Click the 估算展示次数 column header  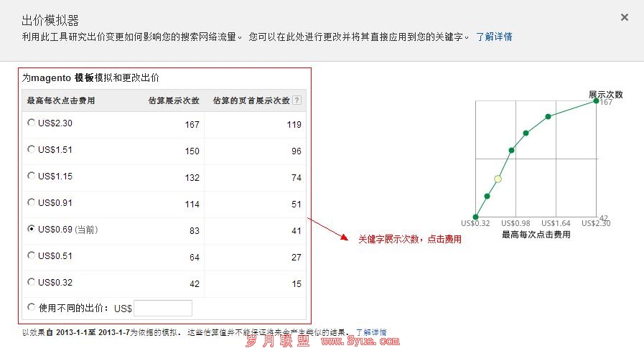(x=173, y=100)
